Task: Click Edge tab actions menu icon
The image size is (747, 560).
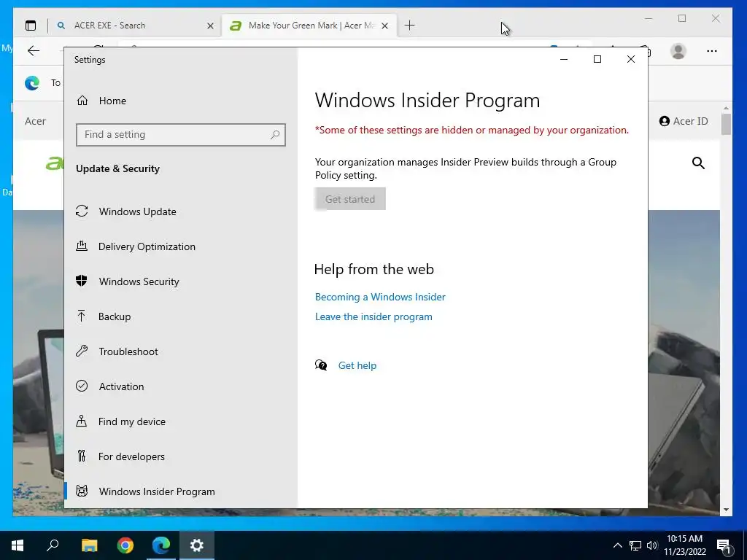Action: (x=31, y=26)
